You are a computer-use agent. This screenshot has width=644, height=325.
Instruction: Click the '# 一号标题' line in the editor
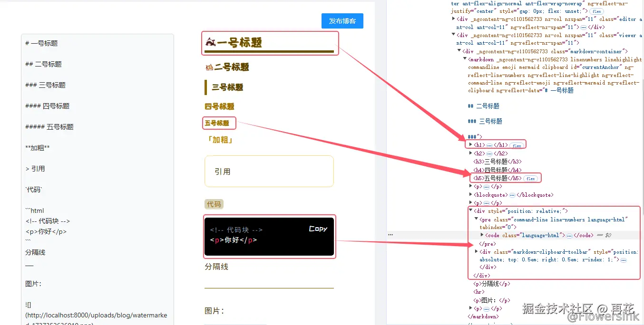(x=42, y=43)
